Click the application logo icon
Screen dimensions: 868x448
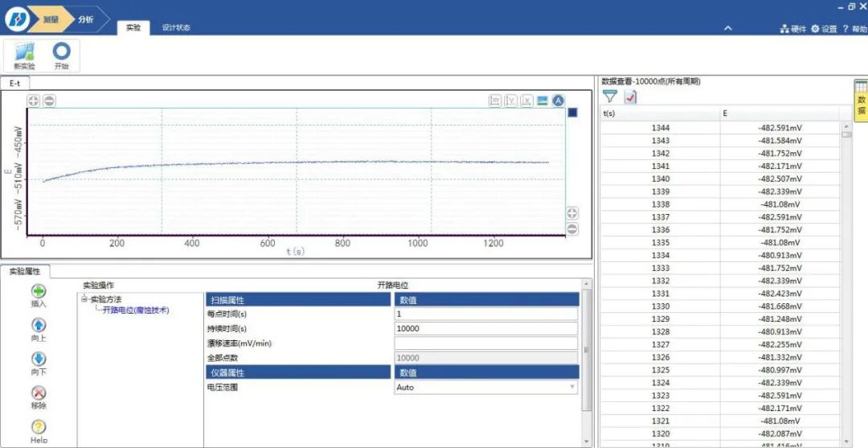coord(18,20)
